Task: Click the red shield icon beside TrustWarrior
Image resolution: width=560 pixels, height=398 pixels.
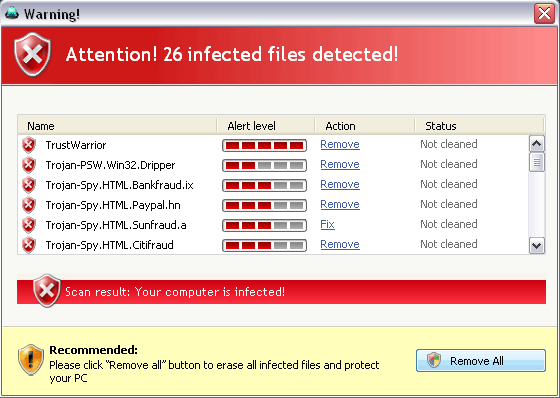Action: (x=29, y=145)
